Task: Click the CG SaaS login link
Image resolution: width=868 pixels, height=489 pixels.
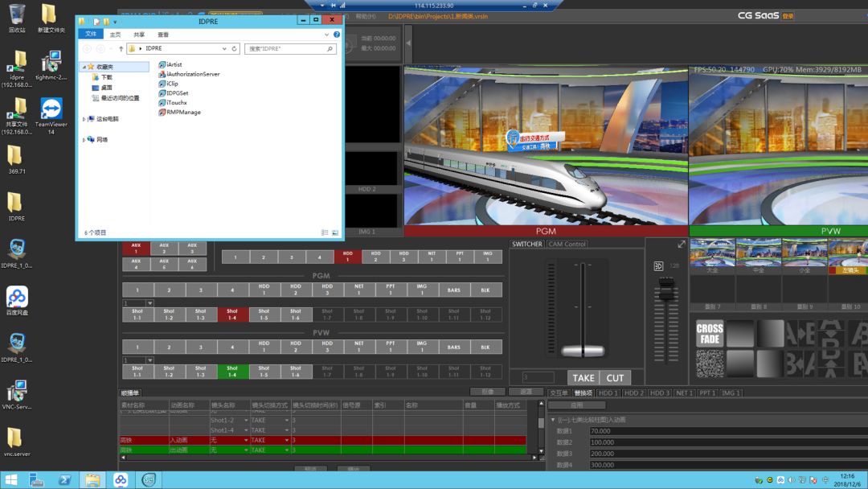Action: [788, 16]
